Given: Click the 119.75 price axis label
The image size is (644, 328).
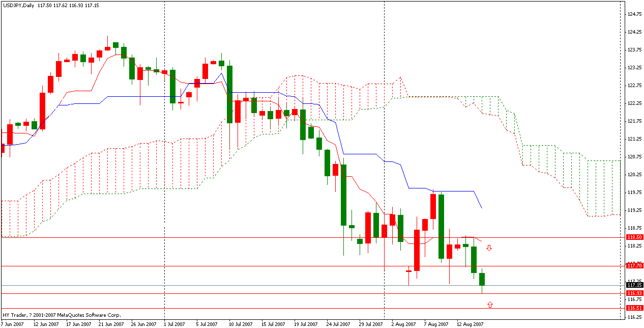Looking at the screenshot, I should click(634, 193).
